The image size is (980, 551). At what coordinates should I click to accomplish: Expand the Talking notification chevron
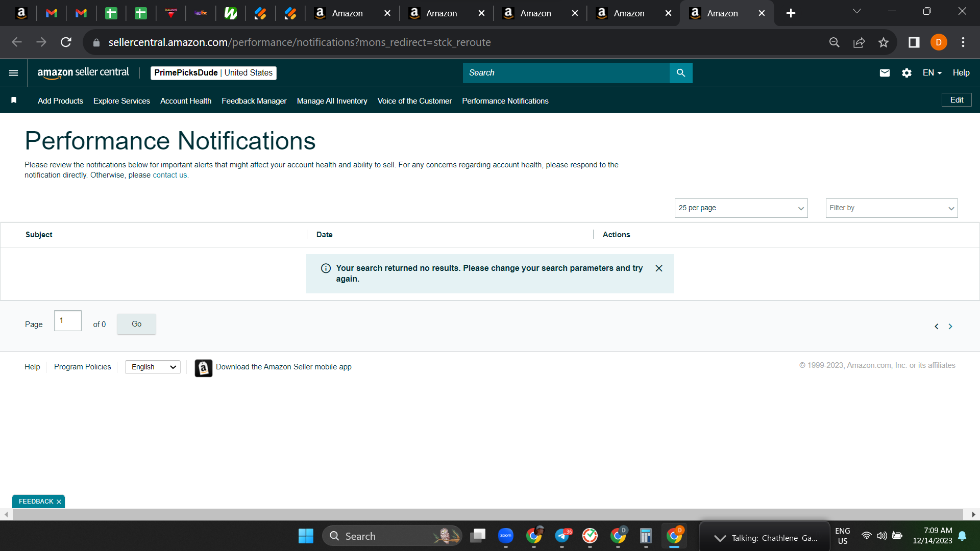720,538
